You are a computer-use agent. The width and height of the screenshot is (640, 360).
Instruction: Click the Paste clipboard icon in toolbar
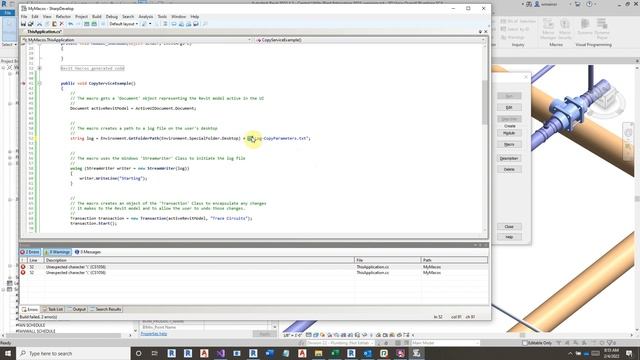54,24
